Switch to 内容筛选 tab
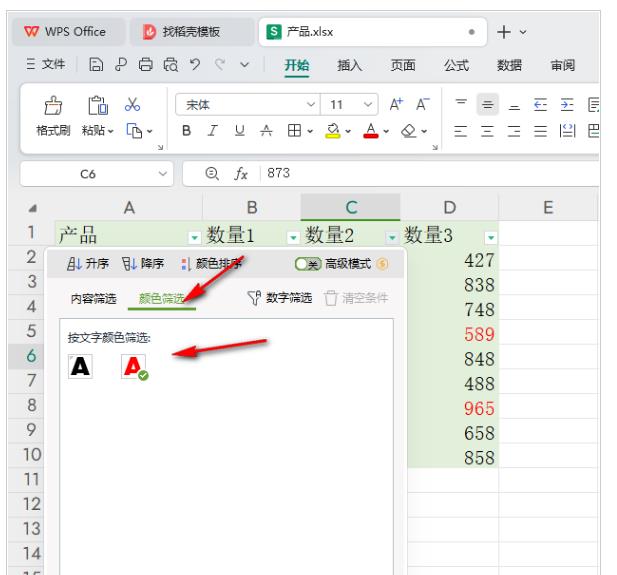The width and height of the screenshot is (617, 575). (94, 298)
